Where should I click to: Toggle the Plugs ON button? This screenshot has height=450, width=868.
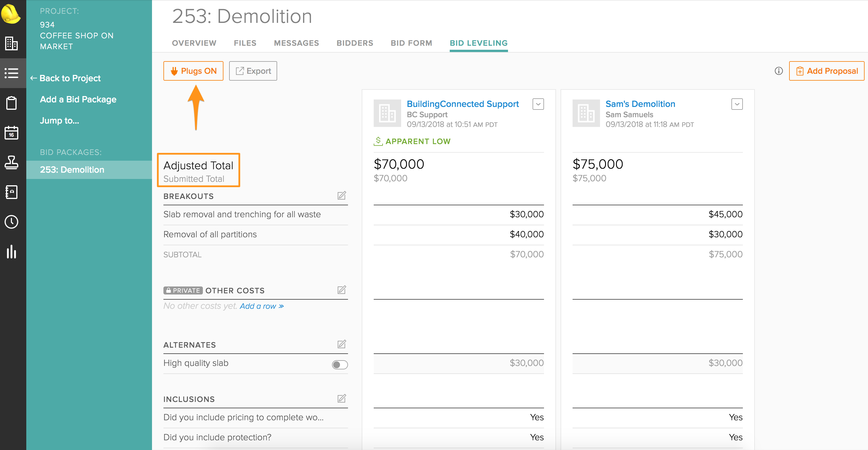point(193,71)
